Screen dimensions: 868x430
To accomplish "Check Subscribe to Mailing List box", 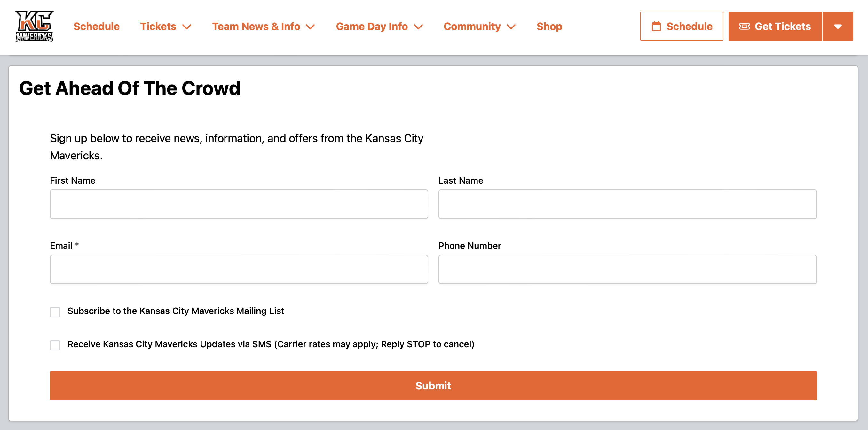I will click(x=55, y=311).
